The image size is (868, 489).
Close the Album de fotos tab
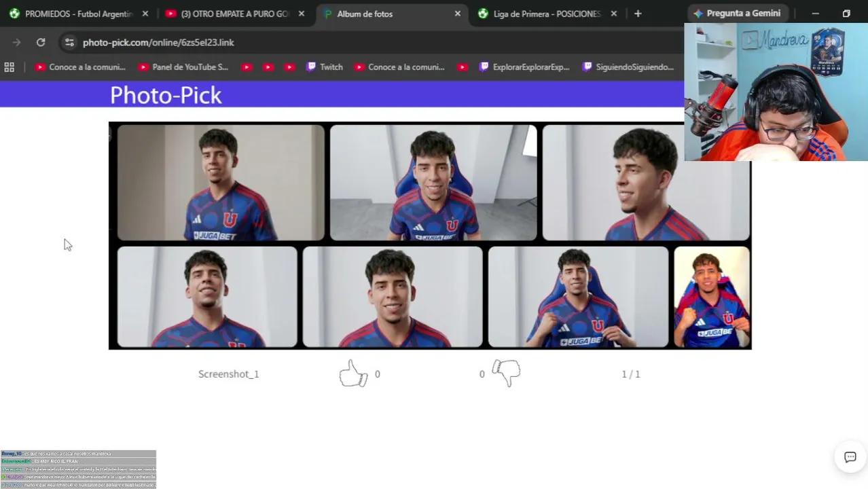click(x=458, y=14)
